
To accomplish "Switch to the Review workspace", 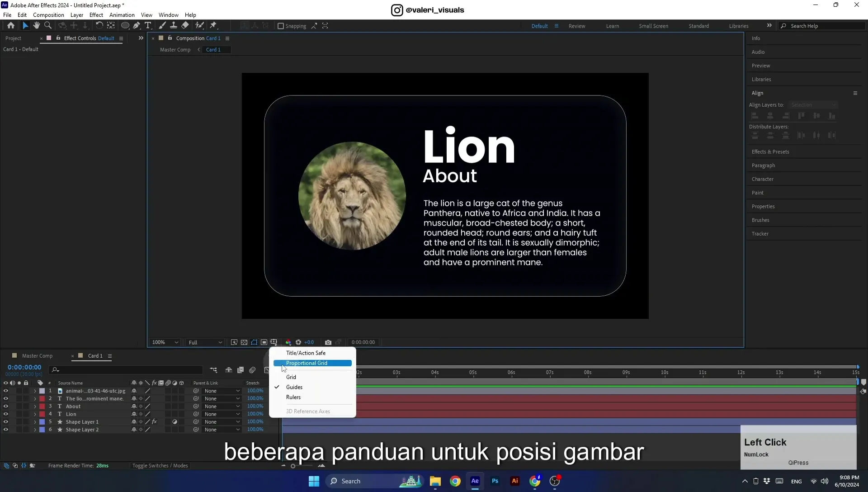I will [577, 26].
